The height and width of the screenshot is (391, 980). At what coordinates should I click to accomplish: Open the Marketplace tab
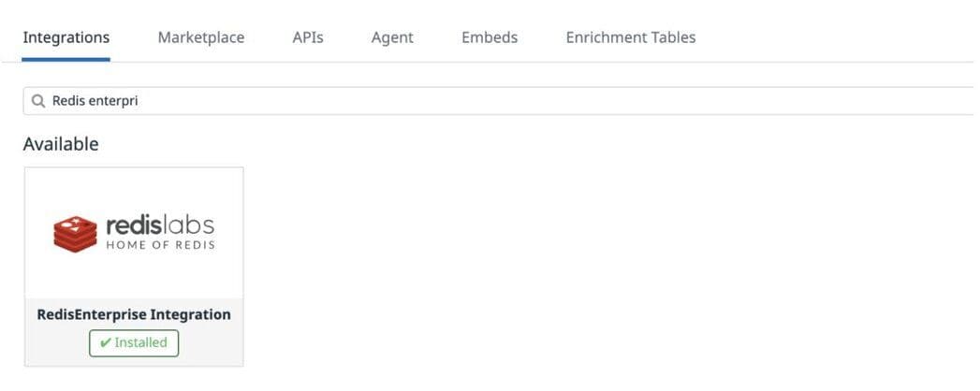click(201, 37)
